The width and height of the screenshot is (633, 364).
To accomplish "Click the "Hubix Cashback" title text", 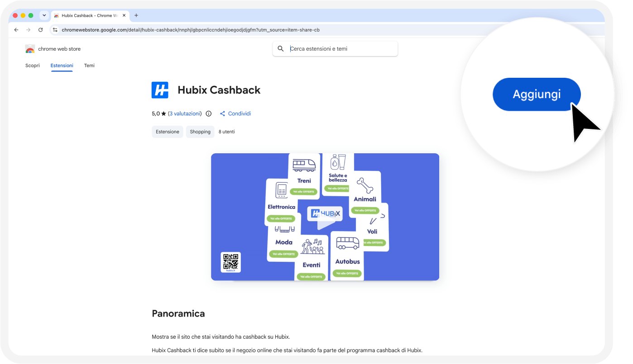I will [x=219, y=90].
